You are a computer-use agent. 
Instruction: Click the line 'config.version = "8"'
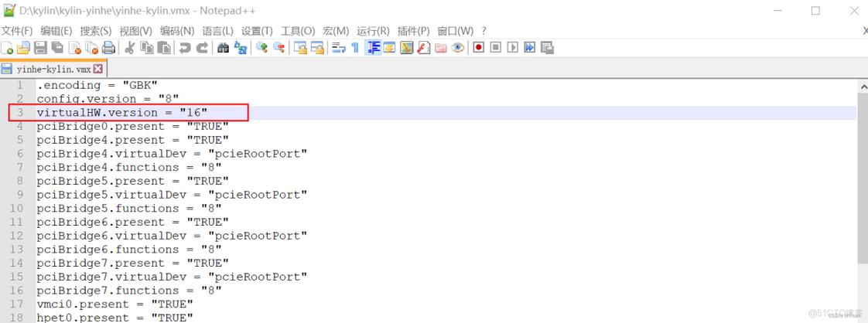[108, 99]
